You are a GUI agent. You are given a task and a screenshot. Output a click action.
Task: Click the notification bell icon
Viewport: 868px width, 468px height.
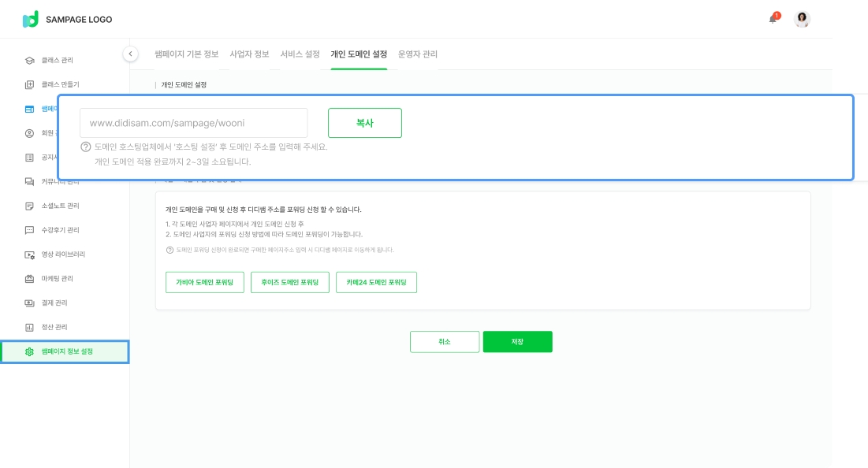pos(773,19)
